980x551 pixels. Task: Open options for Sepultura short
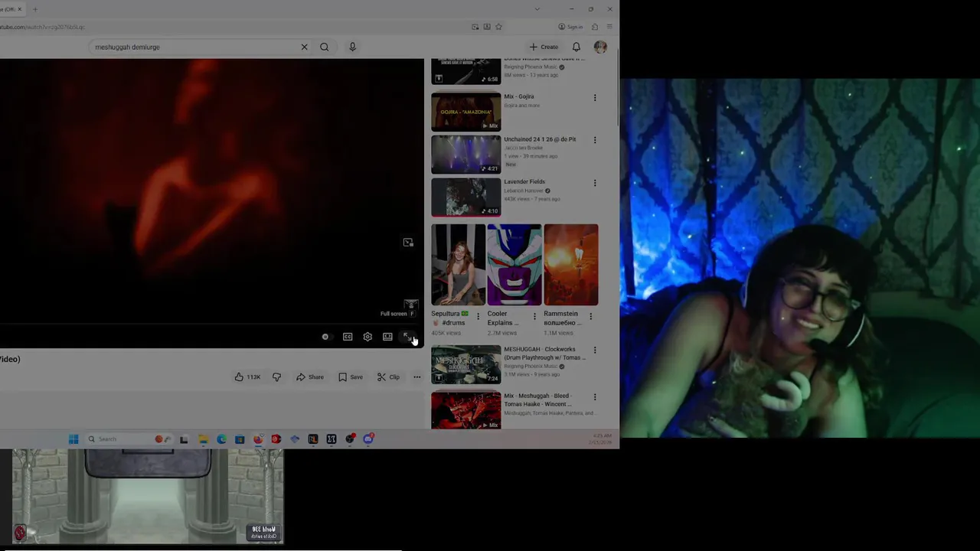479,316
